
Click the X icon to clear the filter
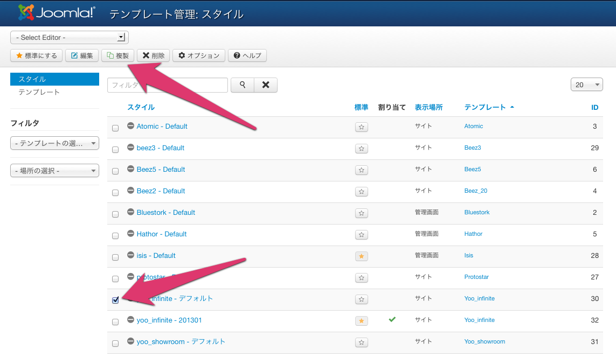coord(265,85)
